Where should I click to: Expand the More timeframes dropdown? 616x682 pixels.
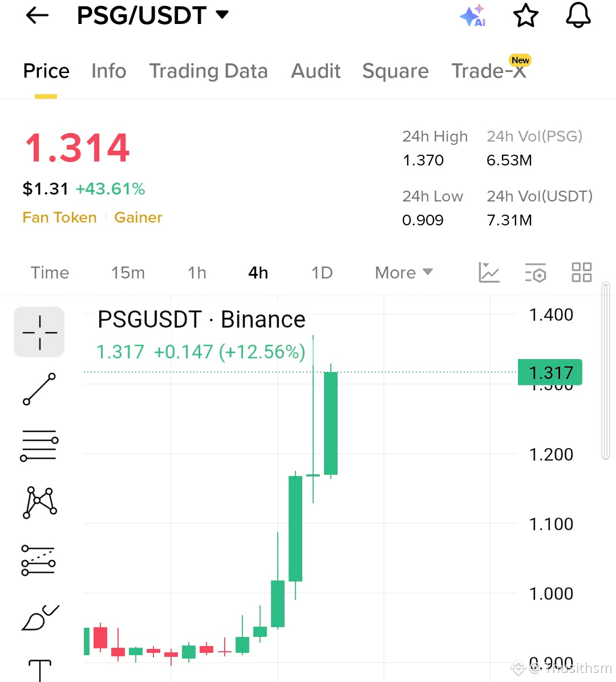[404, 273]
